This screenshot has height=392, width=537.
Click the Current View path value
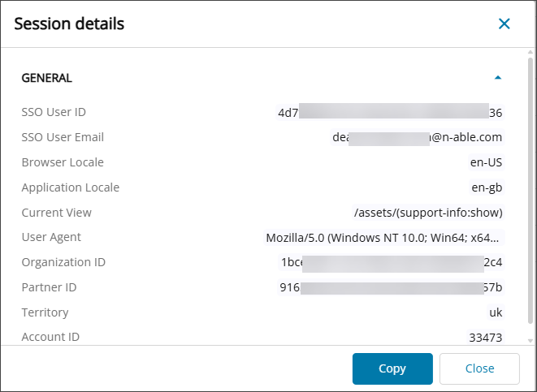[x=428, y=213]
